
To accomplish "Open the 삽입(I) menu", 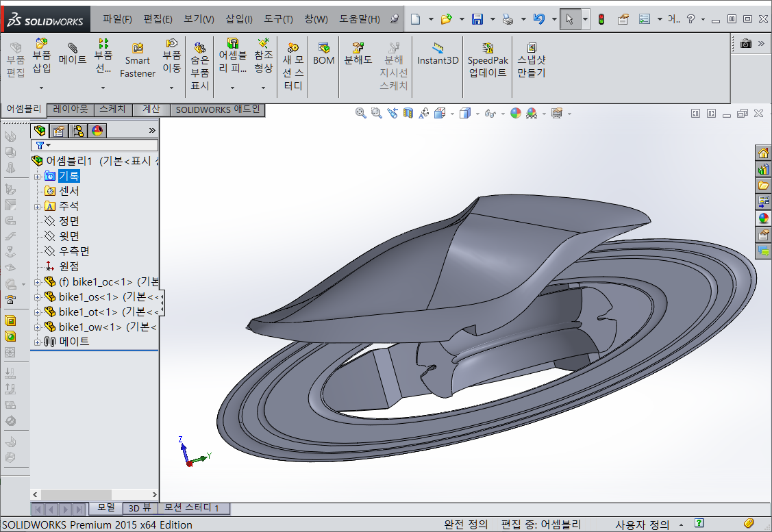I will [239, 19].
